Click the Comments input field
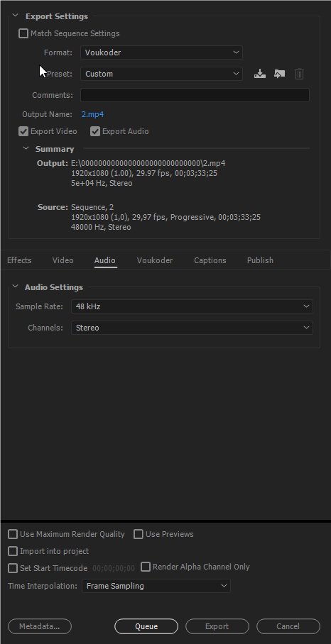The height and width of the screenshot is (644, 331). coord(195,95)
